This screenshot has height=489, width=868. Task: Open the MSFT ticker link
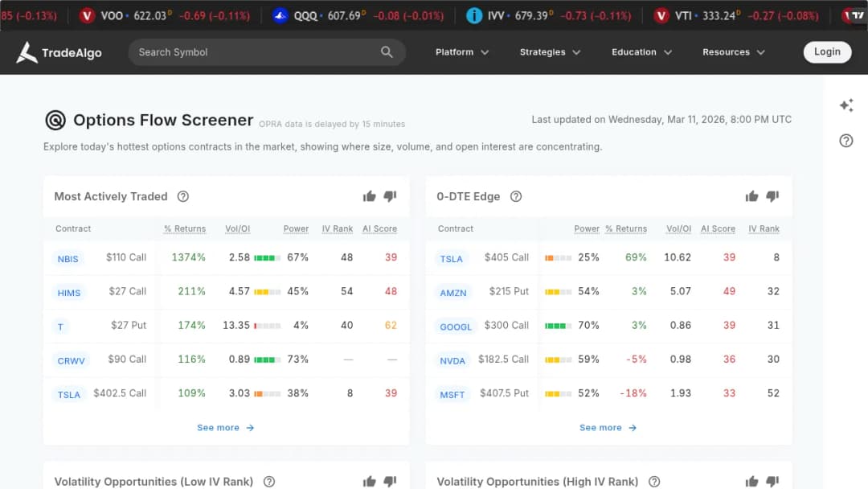(x=452, y=394)
